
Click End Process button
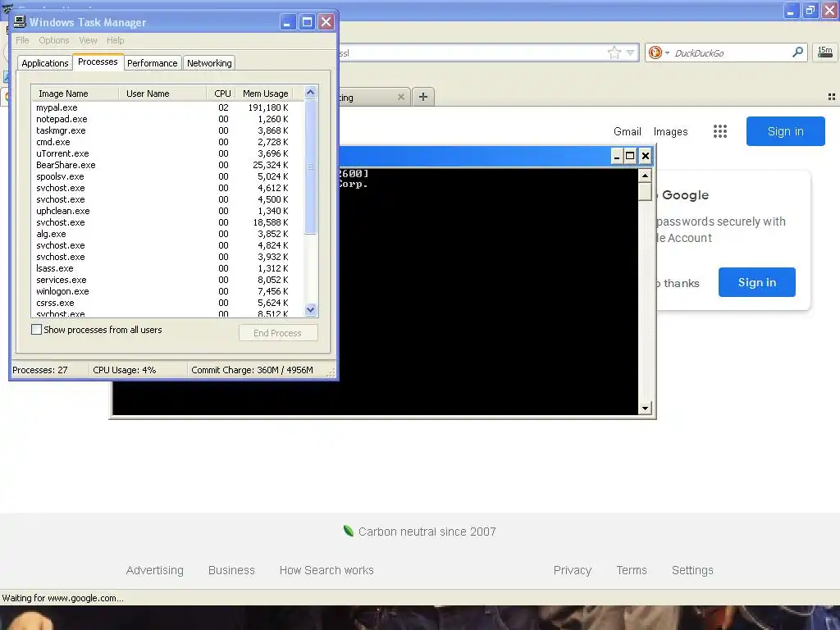[x=278, y=333]
